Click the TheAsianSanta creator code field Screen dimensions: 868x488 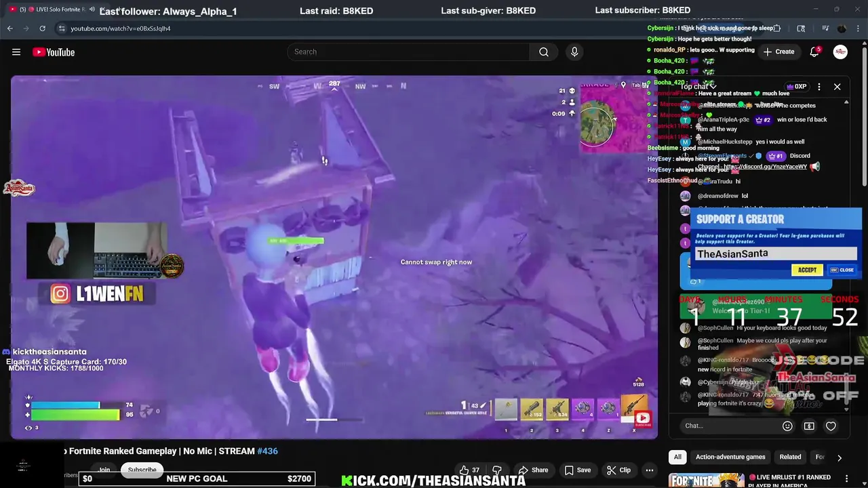(776, 253)
